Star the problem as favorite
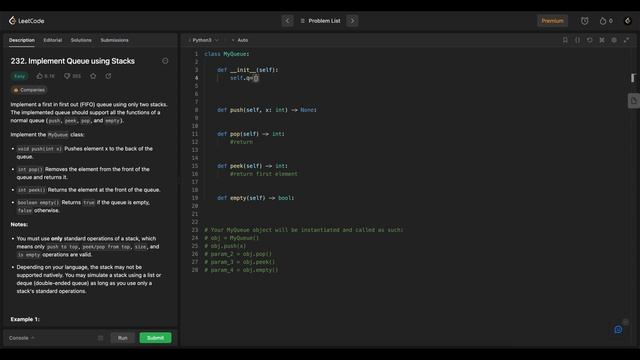The height and width of the screenshot is (360, 640). (x=93, y=76)
